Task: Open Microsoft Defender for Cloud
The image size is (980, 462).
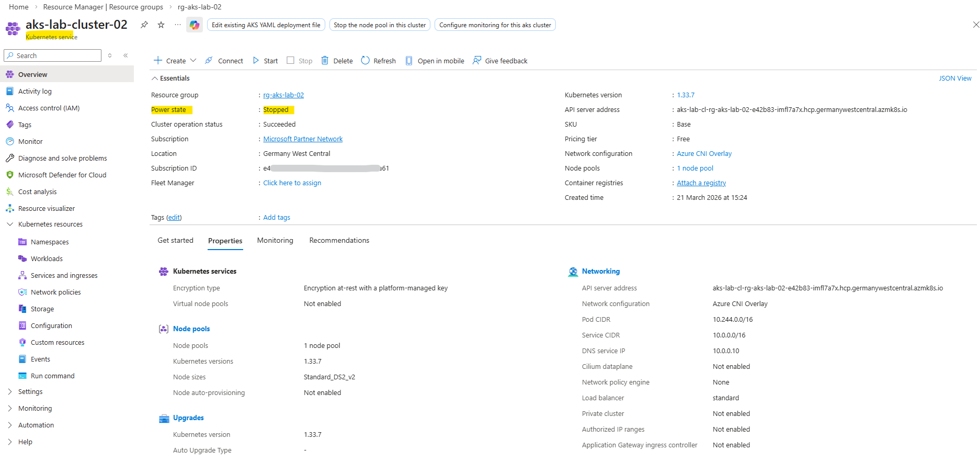Action: [62, 175]
